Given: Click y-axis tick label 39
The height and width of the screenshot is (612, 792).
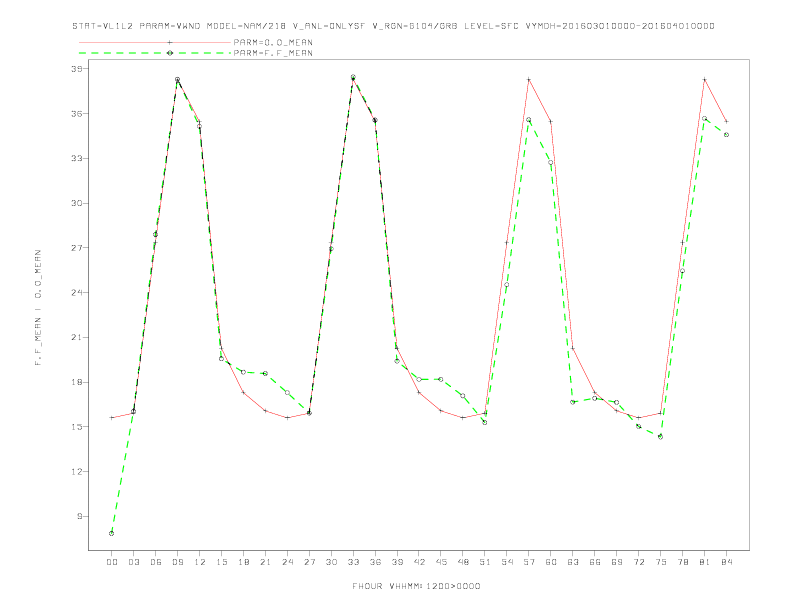Looking at the screenshot, I should [x=76, y=68].
